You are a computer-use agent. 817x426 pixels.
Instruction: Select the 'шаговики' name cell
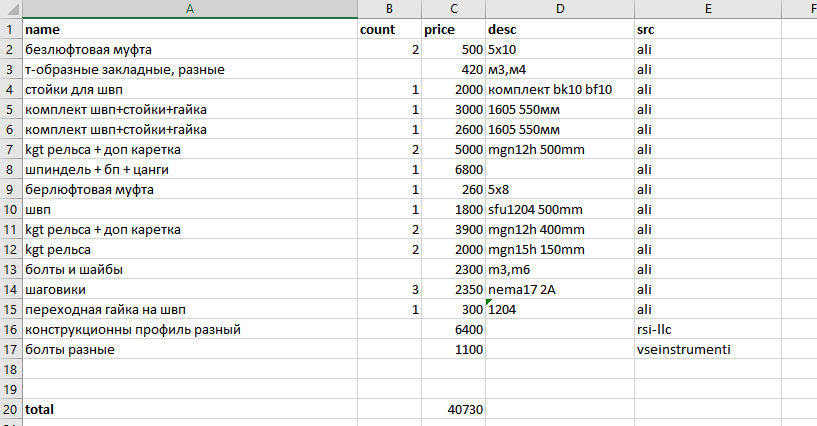[190, 290]
